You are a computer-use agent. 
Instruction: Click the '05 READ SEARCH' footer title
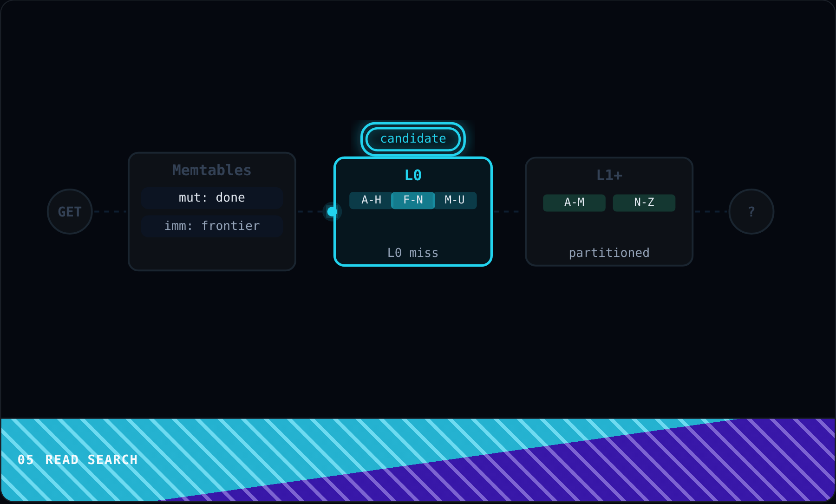(x=78, y=460)
